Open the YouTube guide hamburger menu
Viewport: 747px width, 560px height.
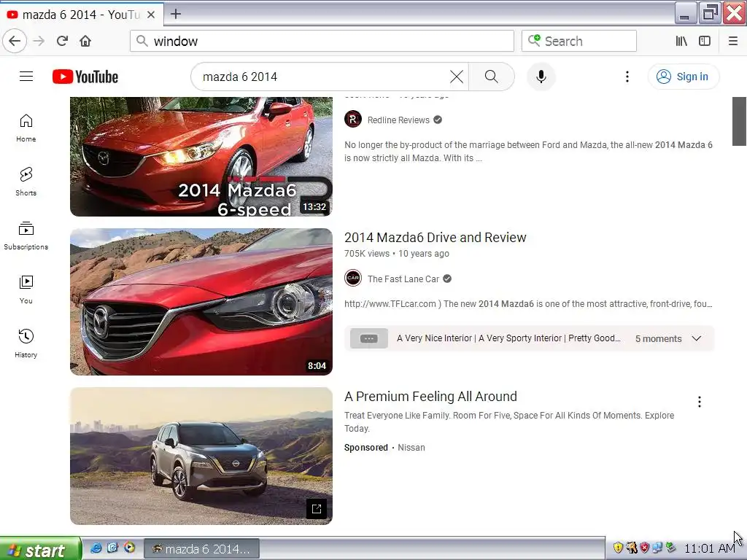(26, 77)
